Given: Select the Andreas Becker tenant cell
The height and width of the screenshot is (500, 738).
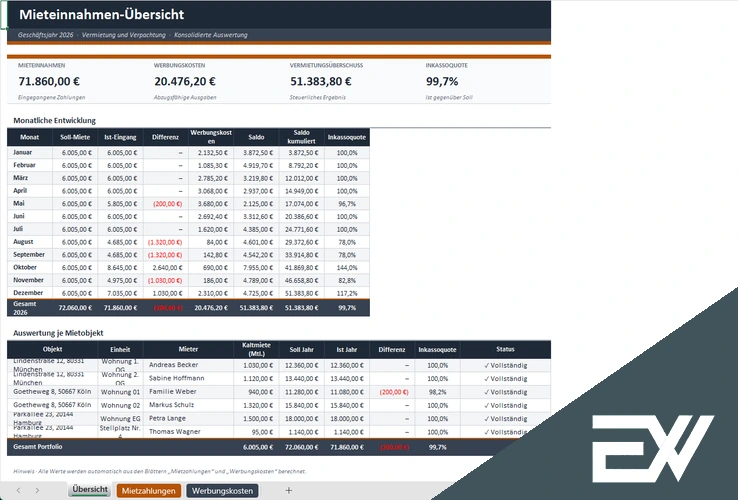Looking at the screenshot, I should [x=188, y=365].
